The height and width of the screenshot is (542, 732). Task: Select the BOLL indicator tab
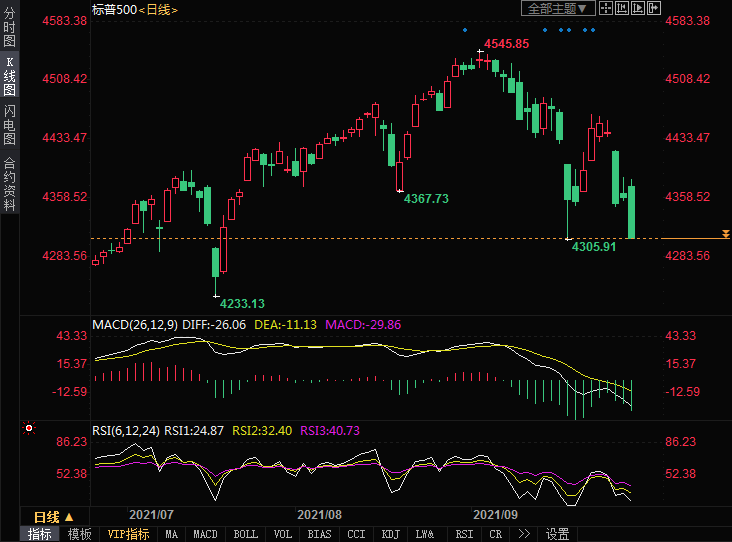click(244, 534)
